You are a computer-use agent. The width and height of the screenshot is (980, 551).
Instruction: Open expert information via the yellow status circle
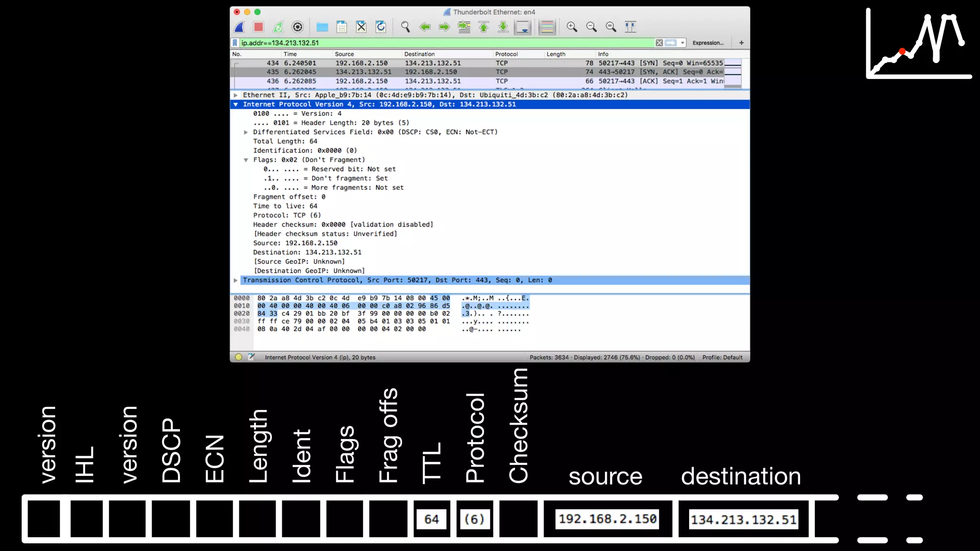pos(238,357)
